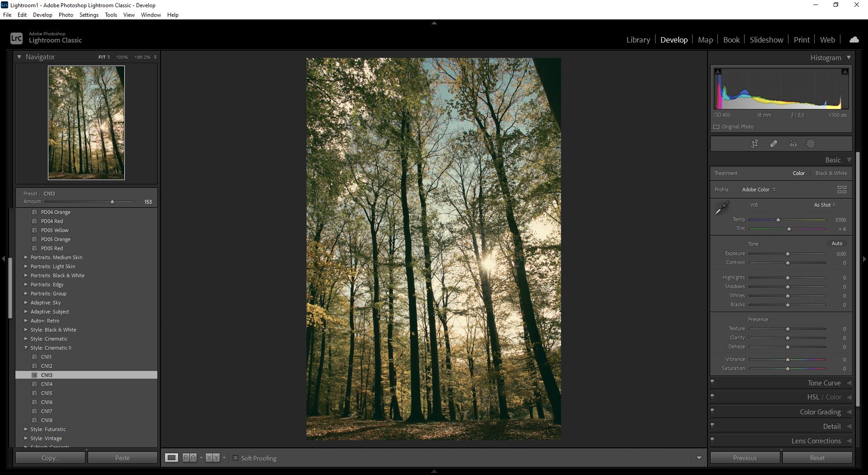Open the Masking tool
This screenshot has width=868, height=475.
point(811,143)
